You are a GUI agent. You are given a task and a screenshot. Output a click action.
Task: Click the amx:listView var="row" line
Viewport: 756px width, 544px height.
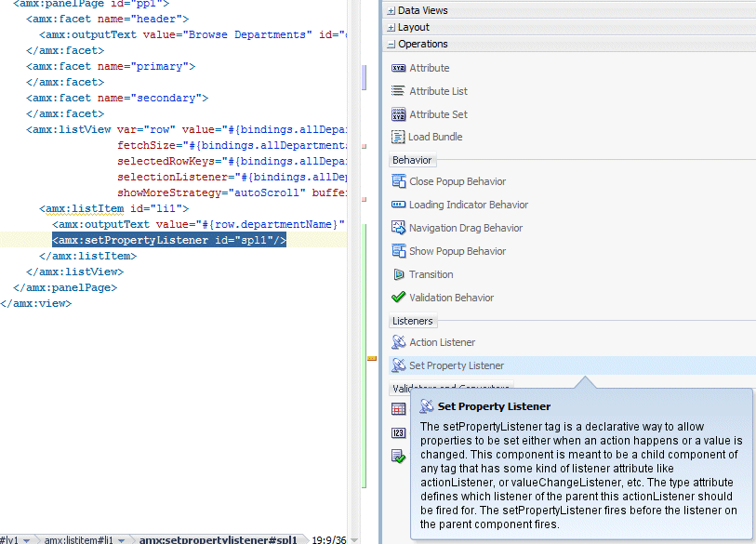point(186,129)
